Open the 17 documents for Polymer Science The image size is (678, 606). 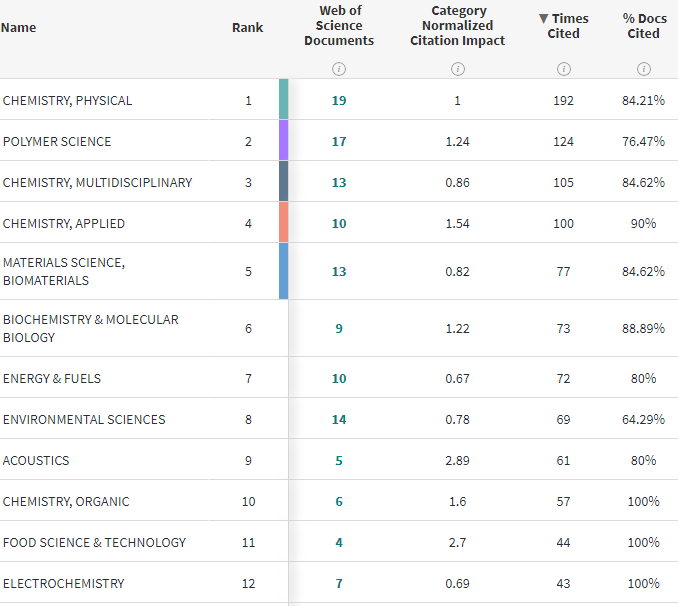[339, 141]
